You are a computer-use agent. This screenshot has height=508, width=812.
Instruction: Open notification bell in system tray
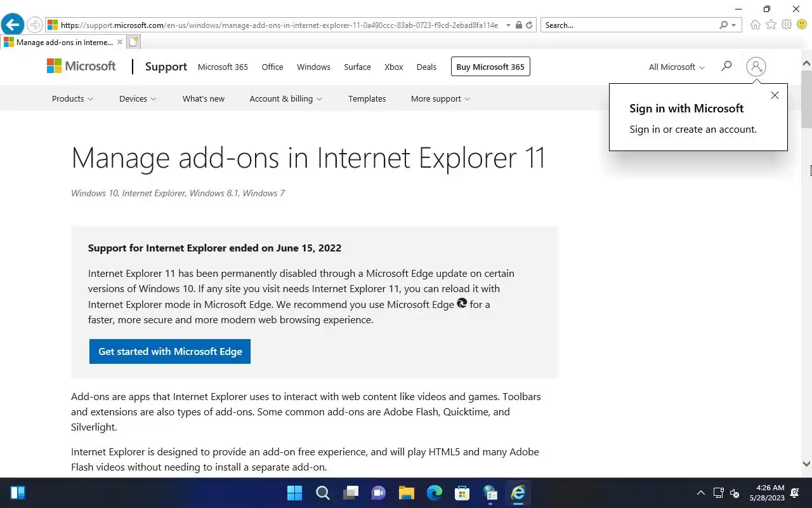point(796,493)
